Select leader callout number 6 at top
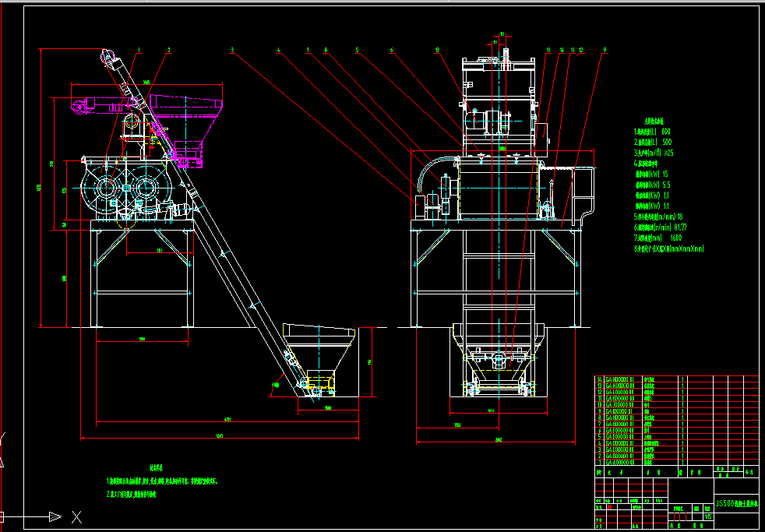Screen dimensions: 765x532 (x=391, y=50)
